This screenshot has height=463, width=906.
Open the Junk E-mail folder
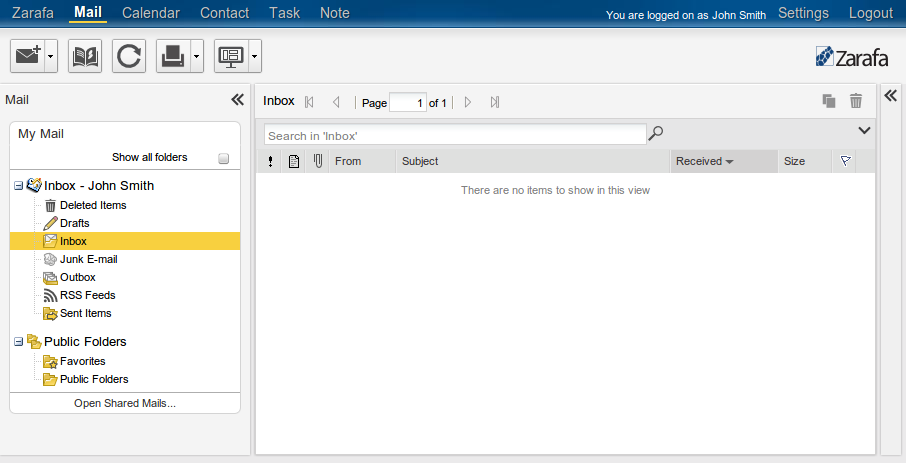[88, 259]
